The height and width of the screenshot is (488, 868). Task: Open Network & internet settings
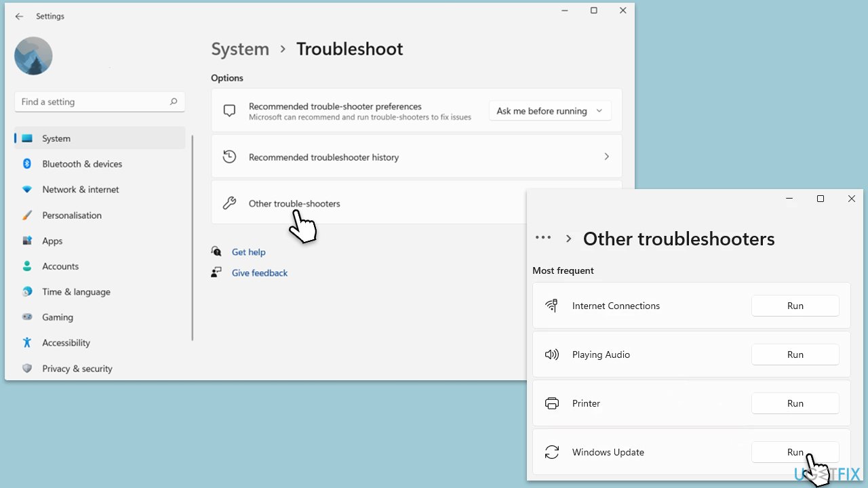[x=100, y=190]
